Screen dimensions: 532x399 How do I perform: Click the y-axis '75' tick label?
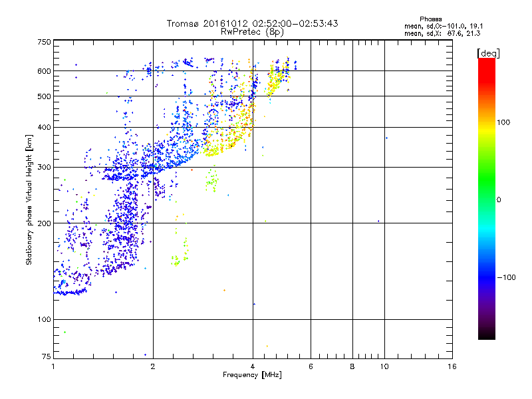pos(47,356)
